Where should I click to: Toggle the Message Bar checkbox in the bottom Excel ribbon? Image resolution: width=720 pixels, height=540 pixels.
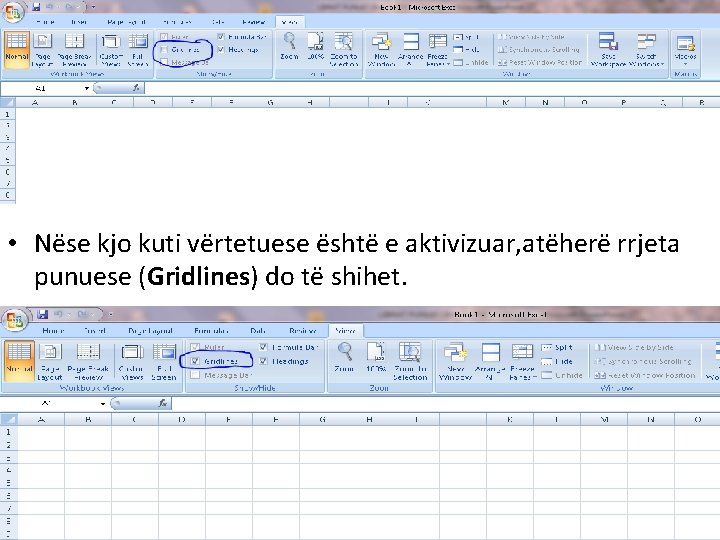click(195, 375)
